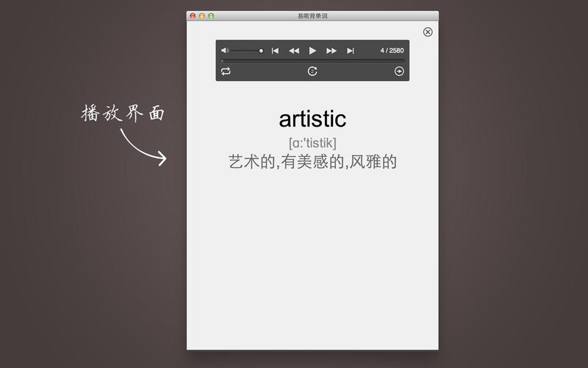The height and width of the screenshot is (368, 588).
Task: Click the Chinese definition 艺术的,有美感的,风雅的
Action: pyautogui.click(x=312, y=162)
